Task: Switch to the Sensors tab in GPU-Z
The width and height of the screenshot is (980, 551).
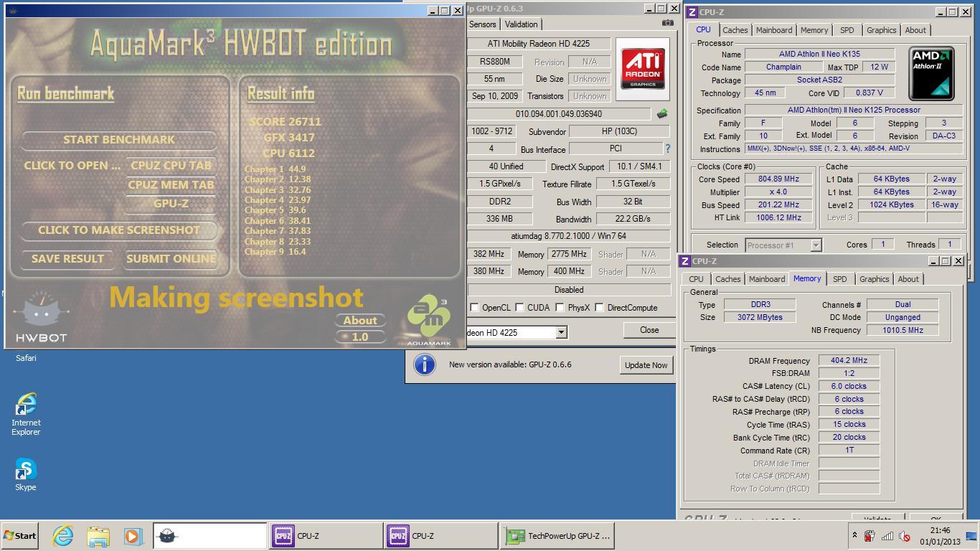Action: coord(482,24)
